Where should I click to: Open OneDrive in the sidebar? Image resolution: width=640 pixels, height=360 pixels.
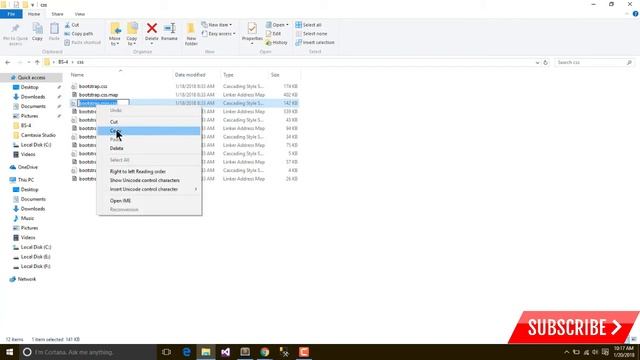click(x=27, y=167)
